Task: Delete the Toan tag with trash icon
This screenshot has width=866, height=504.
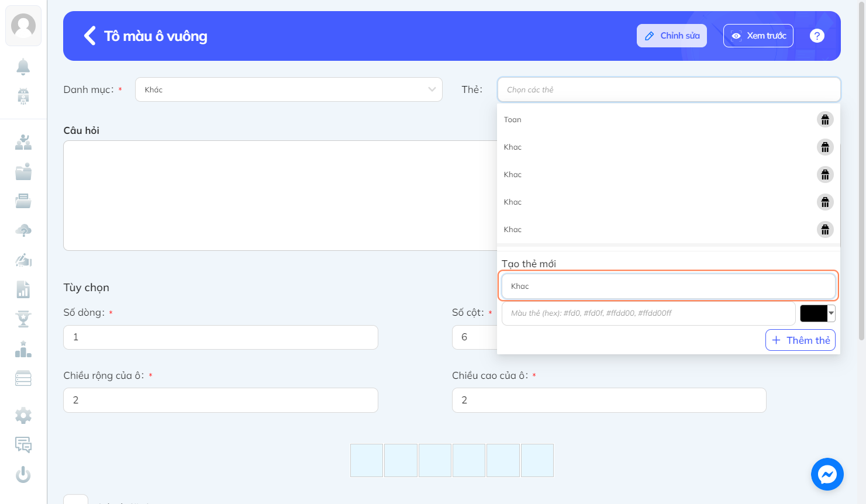Action: click(x=825, y=120)
